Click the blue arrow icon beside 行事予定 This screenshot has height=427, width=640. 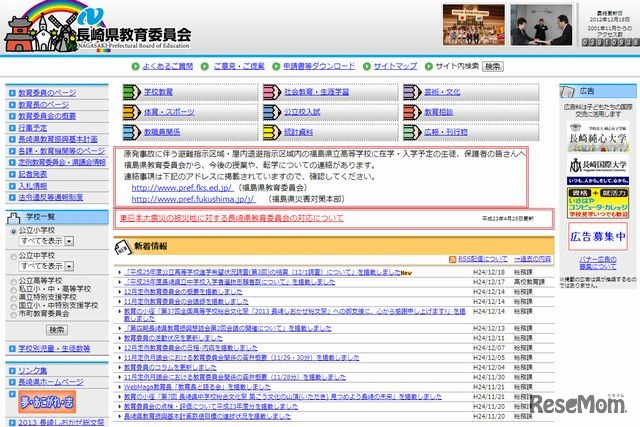12,128
